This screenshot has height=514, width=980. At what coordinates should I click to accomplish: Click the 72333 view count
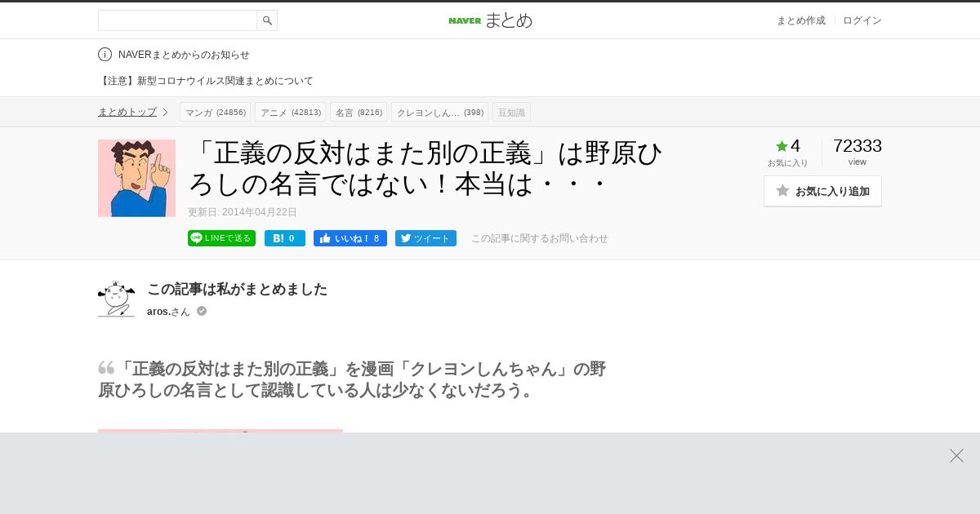pos(857,146)
